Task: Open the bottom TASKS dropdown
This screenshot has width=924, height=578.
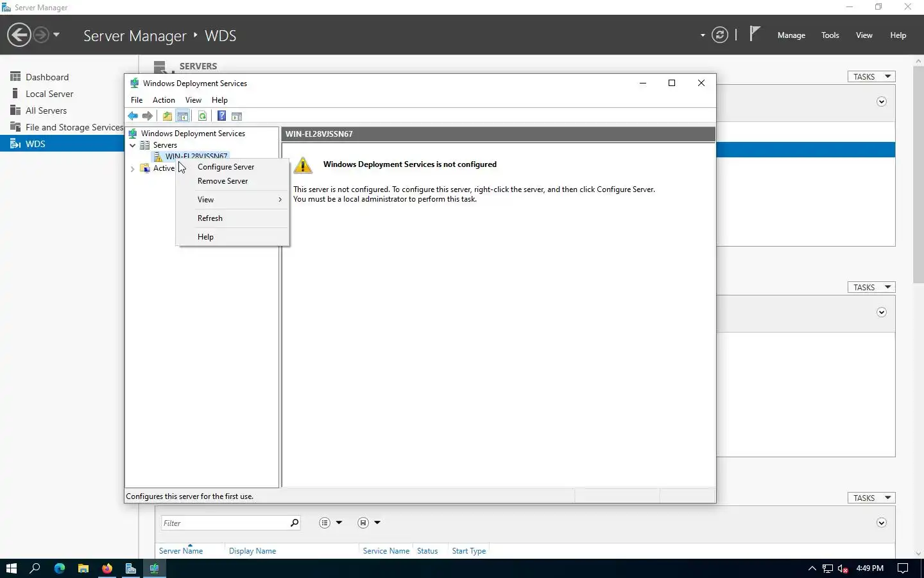Action: [x=871, y=498]
